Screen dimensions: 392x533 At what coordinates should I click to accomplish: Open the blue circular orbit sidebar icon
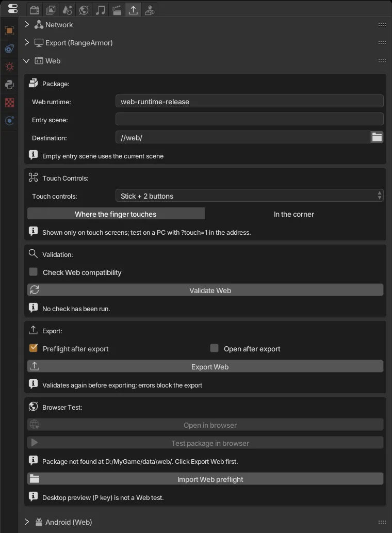tap(9, 121)
